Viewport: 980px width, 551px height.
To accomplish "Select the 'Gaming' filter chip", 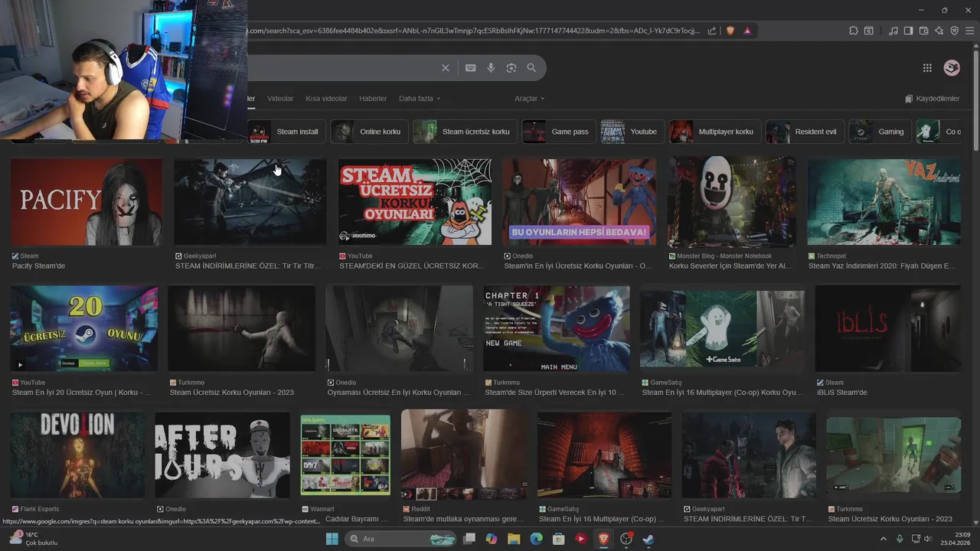I will coord(880,132).
